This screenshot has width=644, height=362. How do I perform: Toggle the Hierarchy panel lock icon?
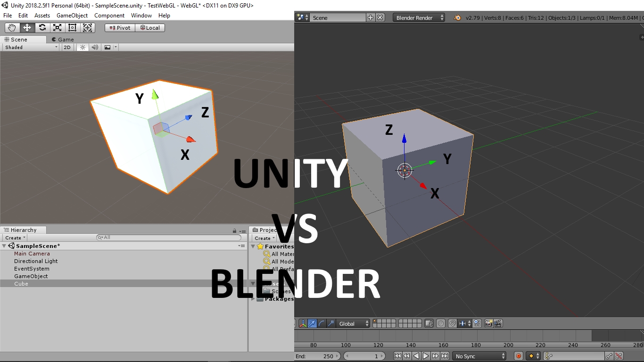point(234,230)
